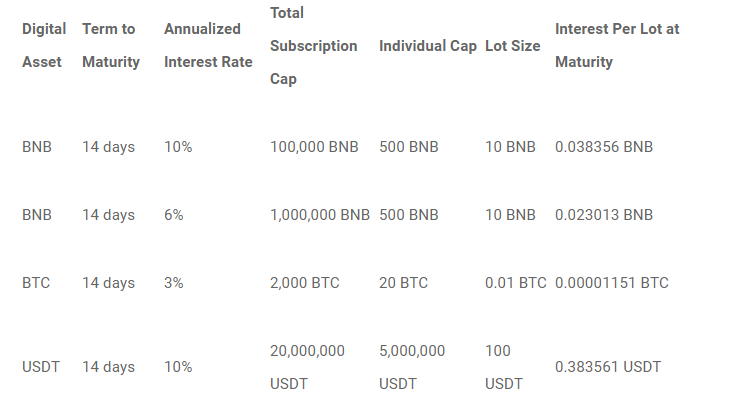Click the Term to Maturity header
Screen dimensions: 729x409
110,46
